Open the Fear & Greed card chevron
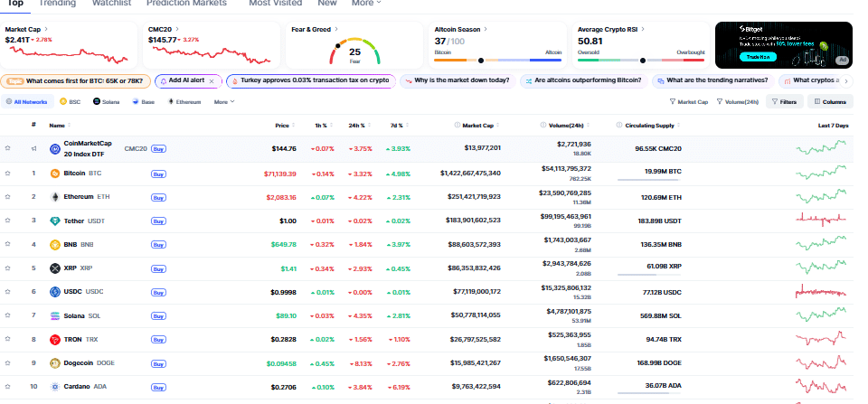Image resolution: width=868 pixels, height=404 pixels. point(336,29)
